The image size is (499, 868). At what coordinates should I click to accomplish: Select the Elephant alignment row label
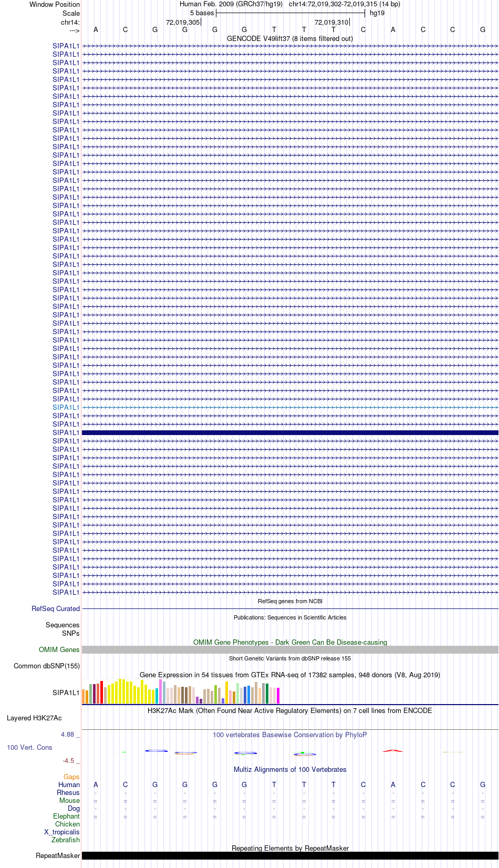click(x=67, y=816)
